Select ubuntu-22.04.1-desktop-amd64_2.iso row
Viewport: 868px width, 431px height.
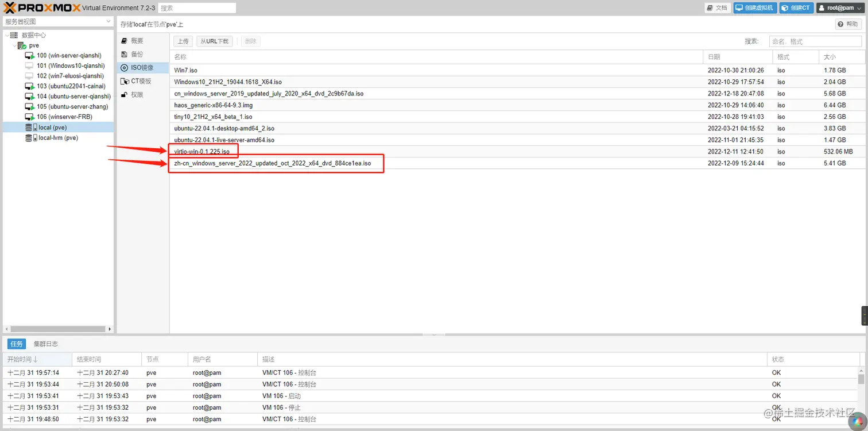pyautogui.click(x=516, y=128)
